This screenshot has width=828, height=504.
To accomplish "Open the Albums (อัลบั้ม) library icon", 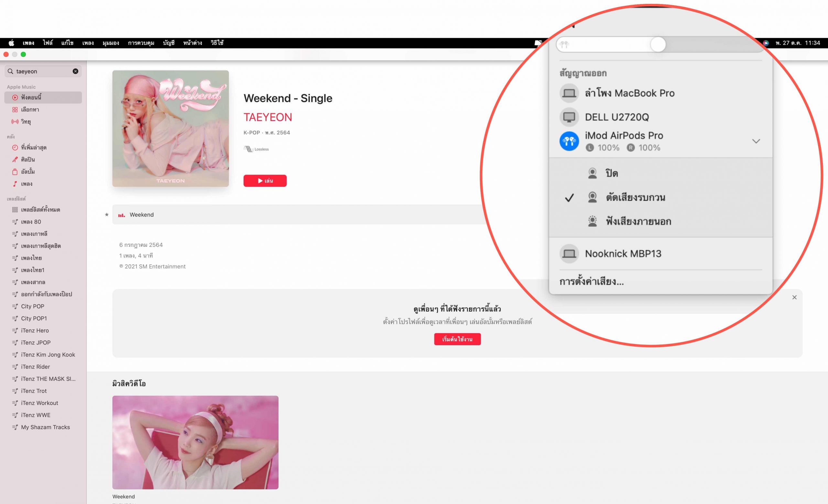I will tap(15, 172).
